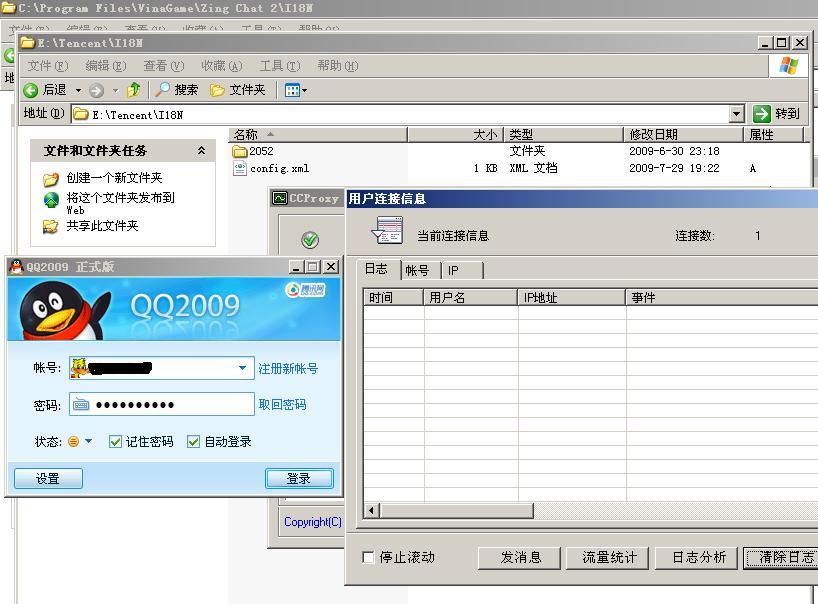Switch to the log tab in connection dialog
The width and height of the screenshot is (818, 604).
click(377, 269)
